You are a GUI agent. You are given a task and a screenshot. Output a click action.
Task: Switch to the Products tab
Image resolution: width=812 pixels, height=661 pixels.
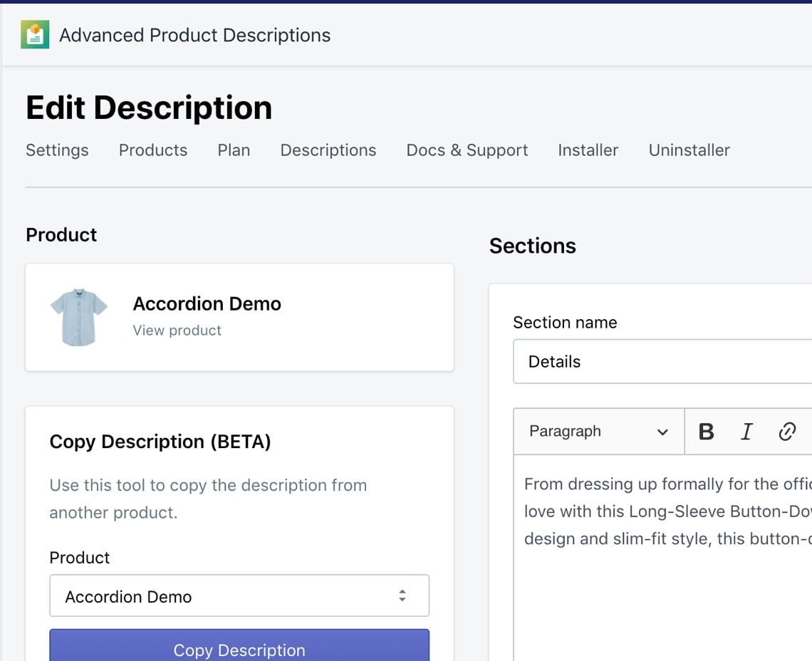coord(153,150)
